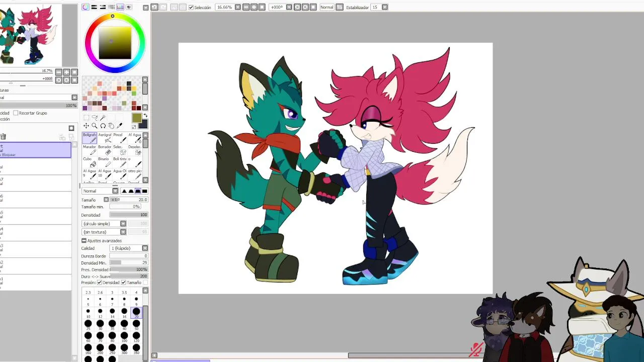The image size is (644, 362).
Task: Toggle the Recortar Grupo checkbox
Action: coord(16,113)
